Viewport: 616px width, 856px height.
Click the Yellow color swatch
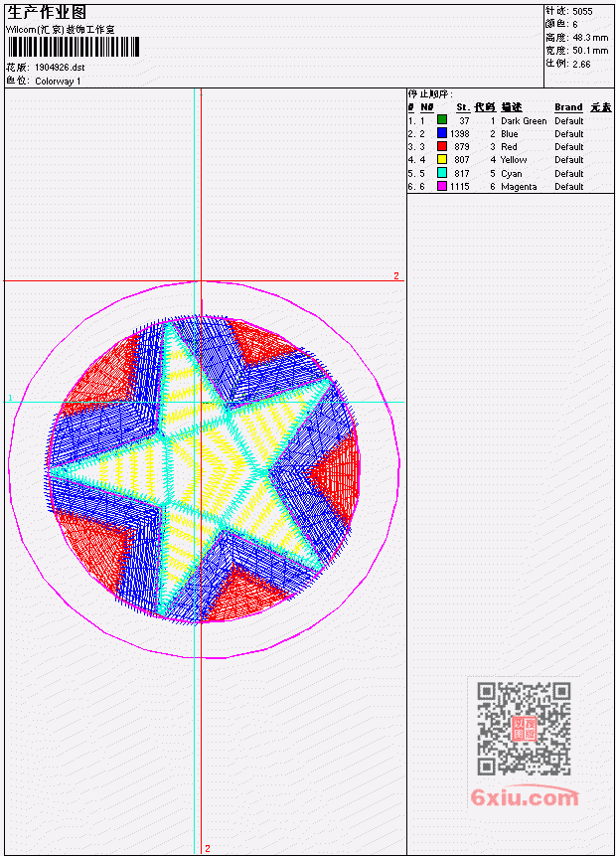[442, 159]
